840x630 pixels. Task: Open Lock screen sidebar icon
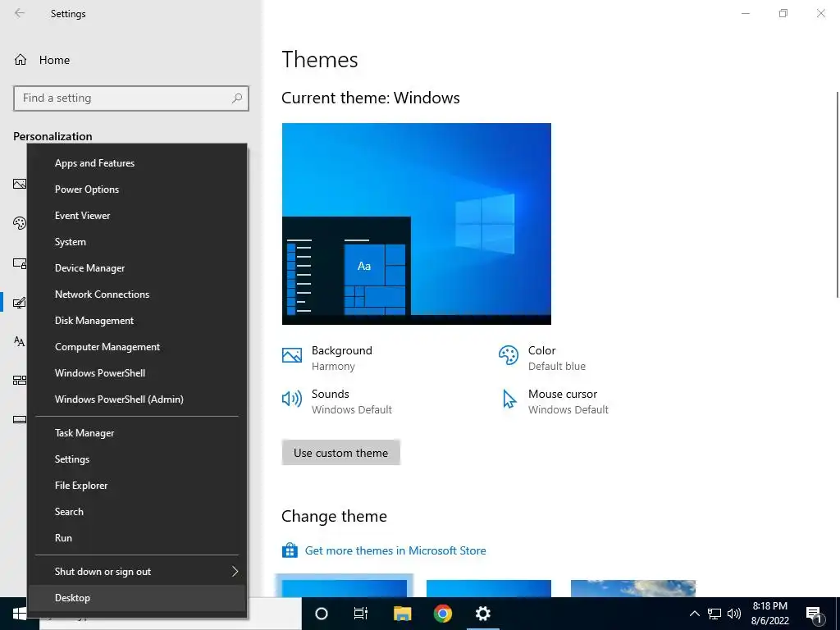(20, 263)
